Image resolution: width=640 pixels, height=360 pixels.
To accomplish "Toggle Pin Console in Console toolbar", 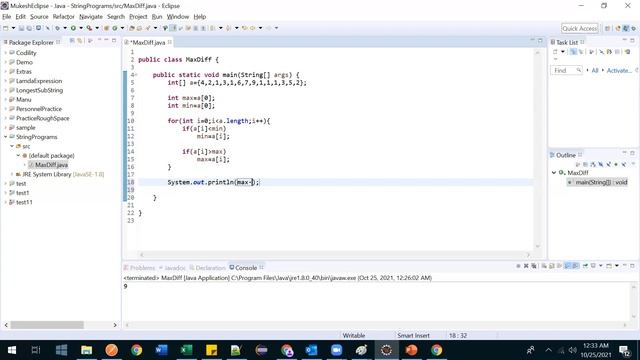I will pyautogui.click(x=585, y=266).
